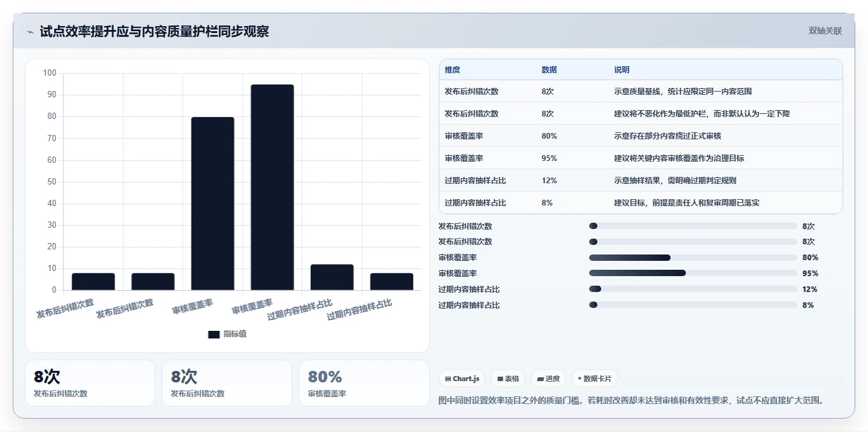Select the 进度 chip
868x432 pixels.
tap(548, 379)
